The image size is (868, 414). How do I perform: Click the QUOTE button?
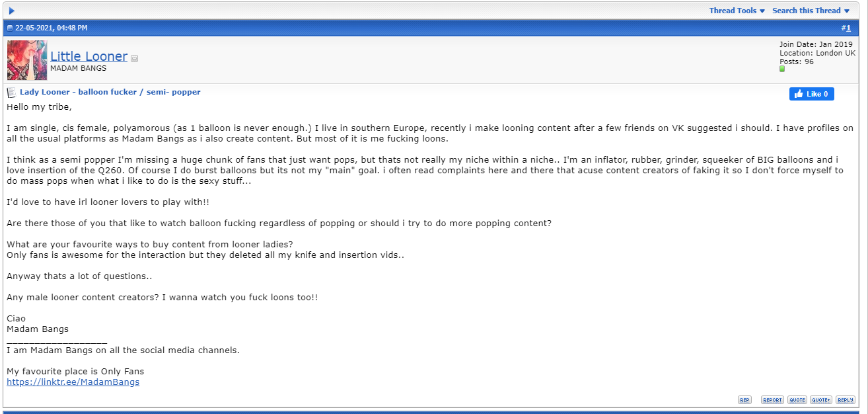(797, 399)
